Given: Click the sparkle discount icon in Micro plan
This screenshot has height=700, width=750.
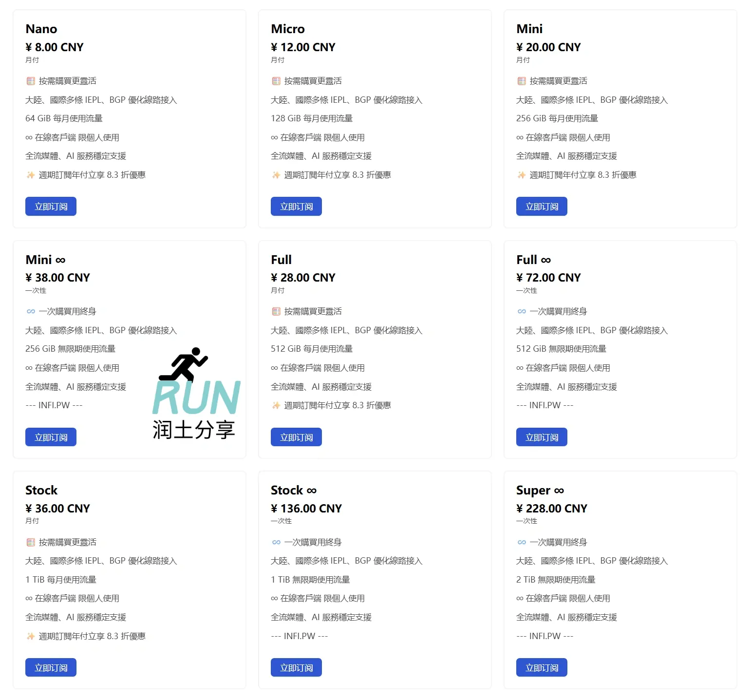Looking at the screenshot, I should point(276,175).
